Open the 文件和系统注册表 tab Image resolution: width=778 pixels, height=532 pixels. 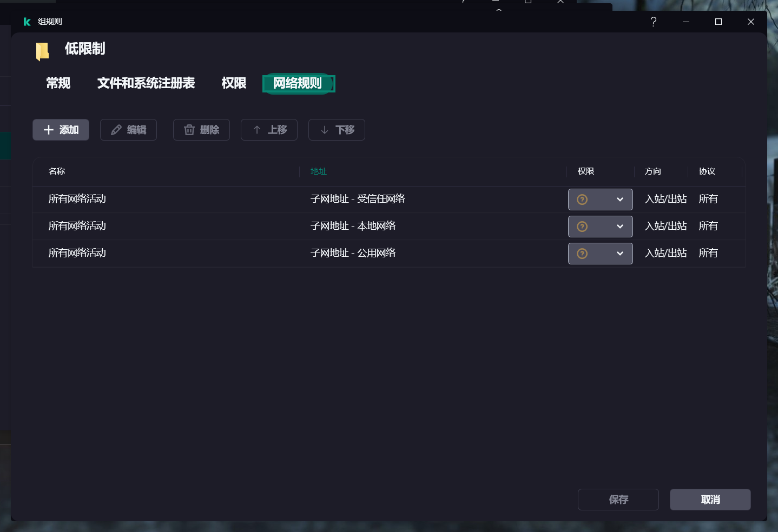coord(146,83)
